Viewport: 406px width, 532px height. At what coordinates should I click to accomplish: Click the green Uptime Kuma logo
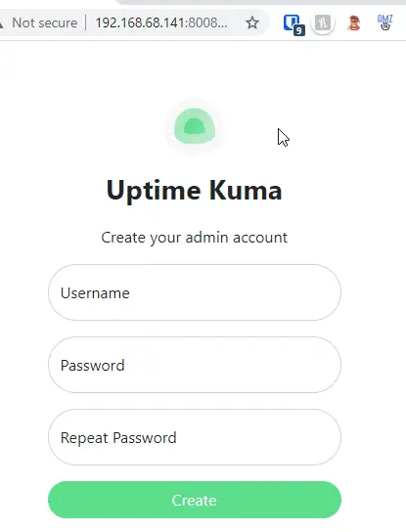pyautogui.click(x=195, y=127)
